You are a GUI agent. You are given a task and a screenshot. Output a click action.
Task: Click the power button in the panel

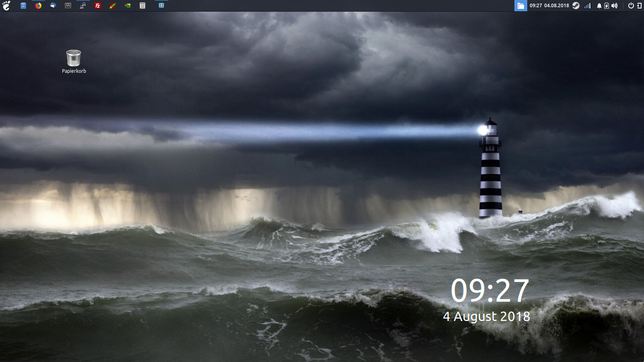click(x=631, y=6)
